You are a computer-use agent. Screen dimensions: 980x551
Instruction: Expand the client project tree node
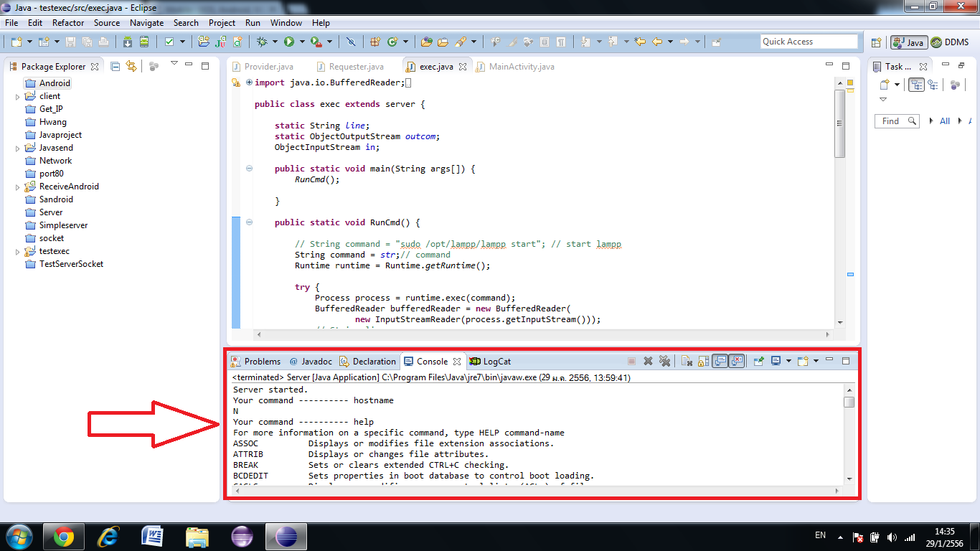point(18,96)
